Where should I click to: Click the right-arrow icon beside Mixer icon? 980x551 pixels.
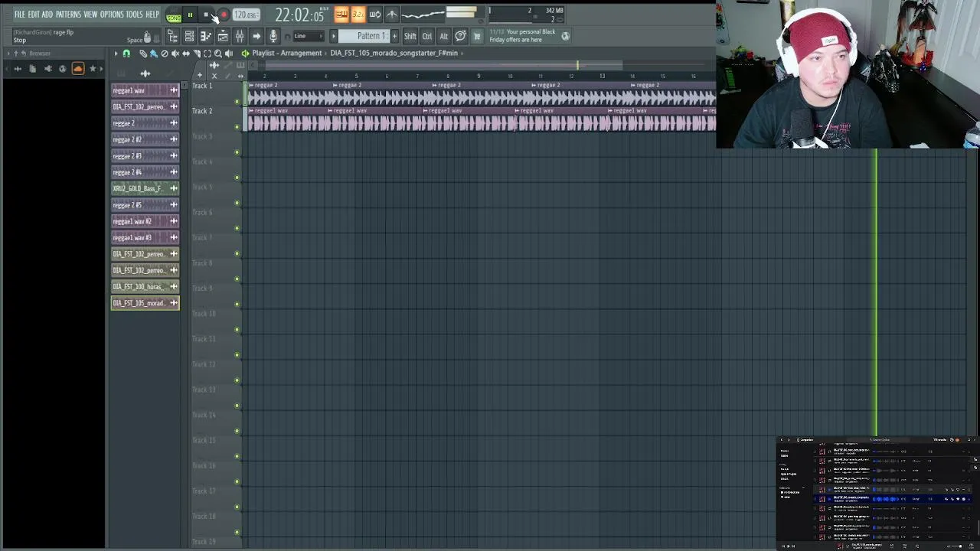click(x=256, y=36)
